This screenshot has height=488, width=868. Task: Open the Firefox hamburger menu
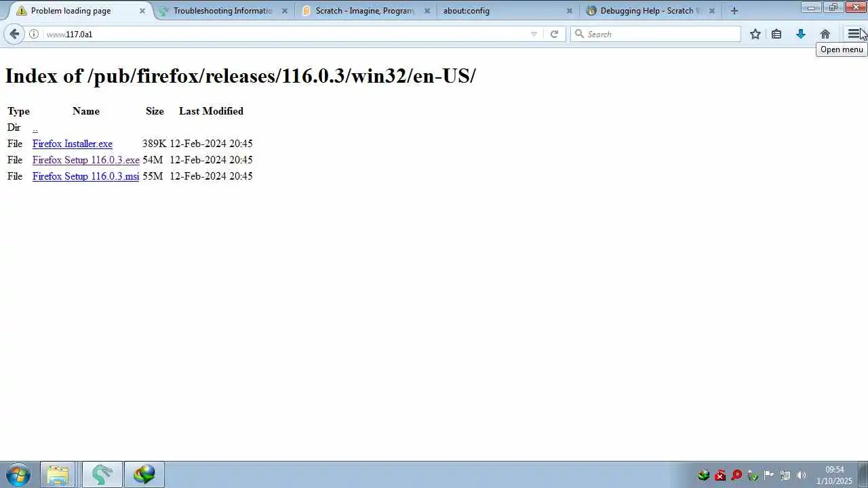click(854, 34)
